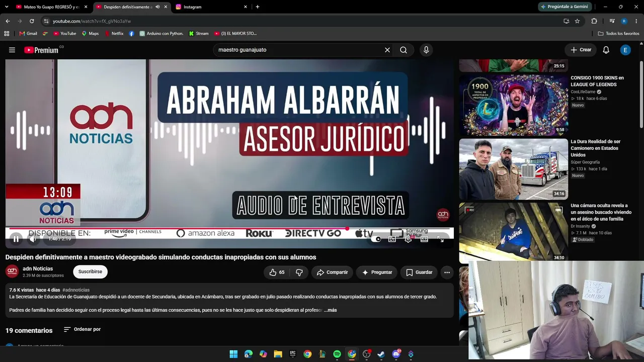The width and height of the screenshot is (644, 362).
Task: Open Steam from the taskbar
Action: point(381,354)
